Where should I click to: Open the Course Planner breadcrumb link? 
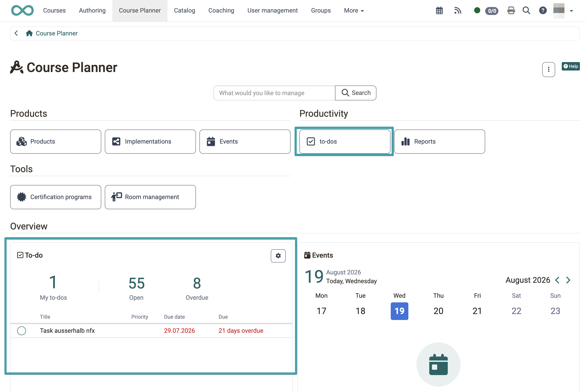pos(57,33)
